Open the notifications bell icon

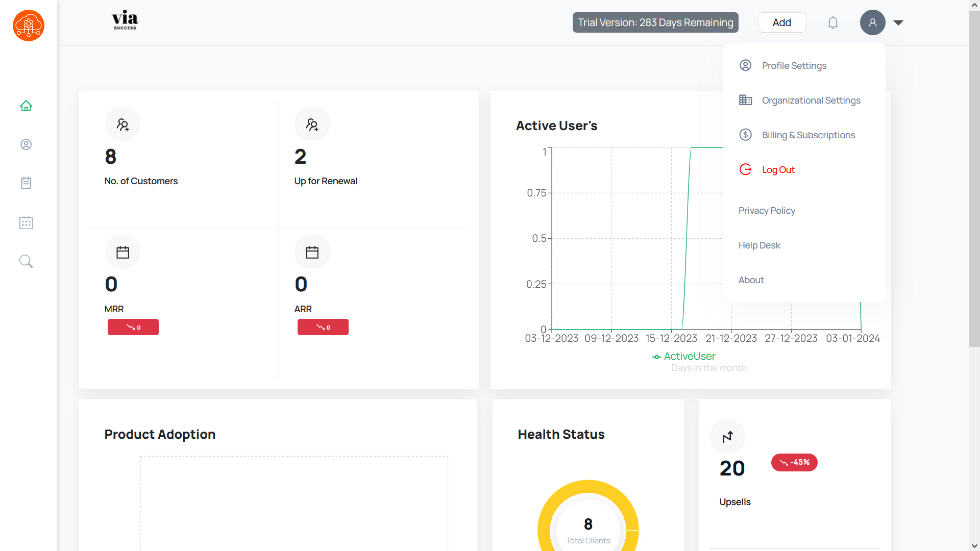[832, 22]
